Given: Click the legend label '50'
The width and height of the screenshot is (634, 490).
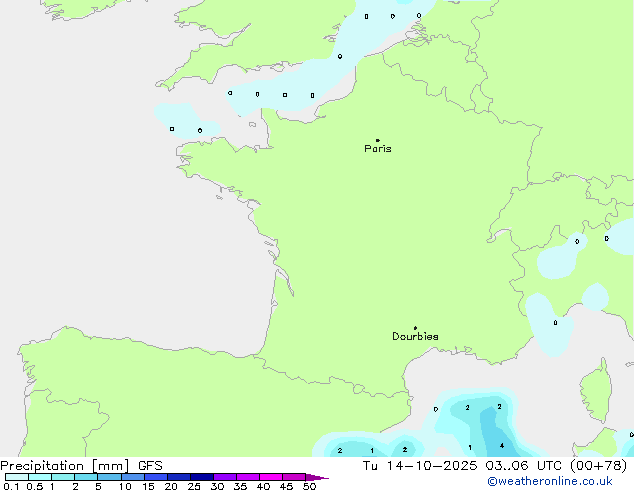Looking at the screenshot, I should click(x=309, y=486).
